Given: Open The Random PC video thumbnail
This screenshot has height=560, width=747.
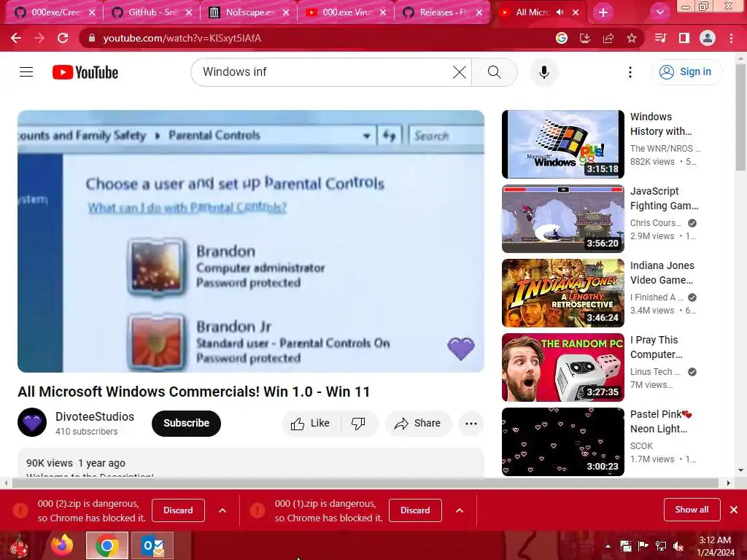Looking at the screenshot, I should tap(563, 367).
